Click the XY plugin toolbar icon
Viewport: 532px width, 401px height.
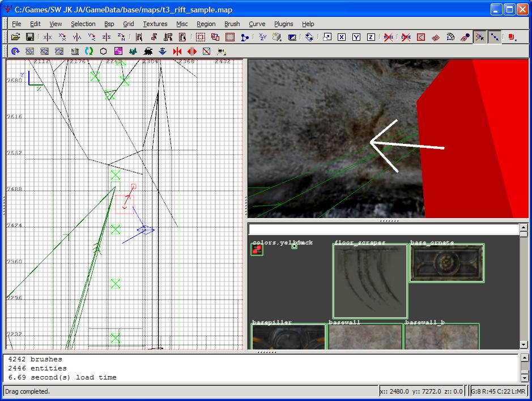coord(30,51)
